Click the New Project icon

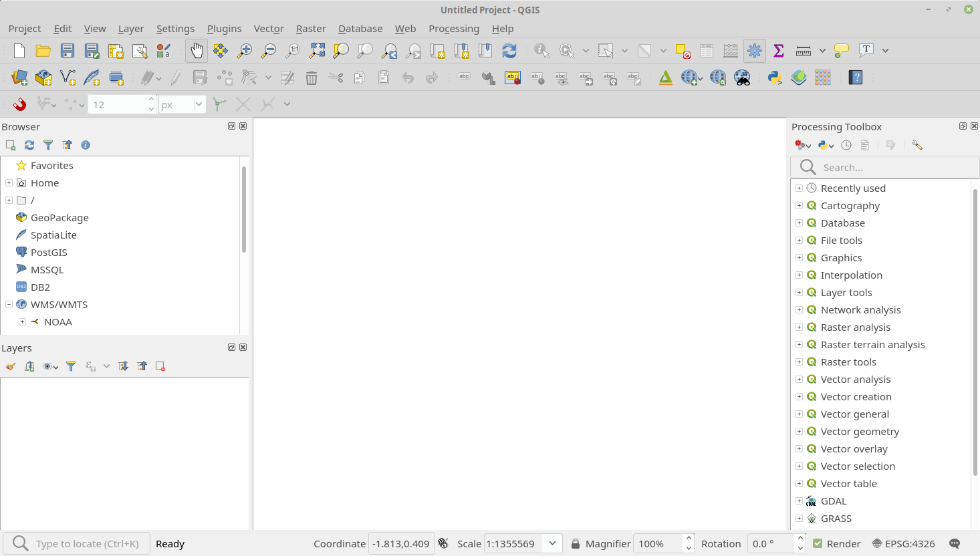pyautogui.click(x=19, y=51)
